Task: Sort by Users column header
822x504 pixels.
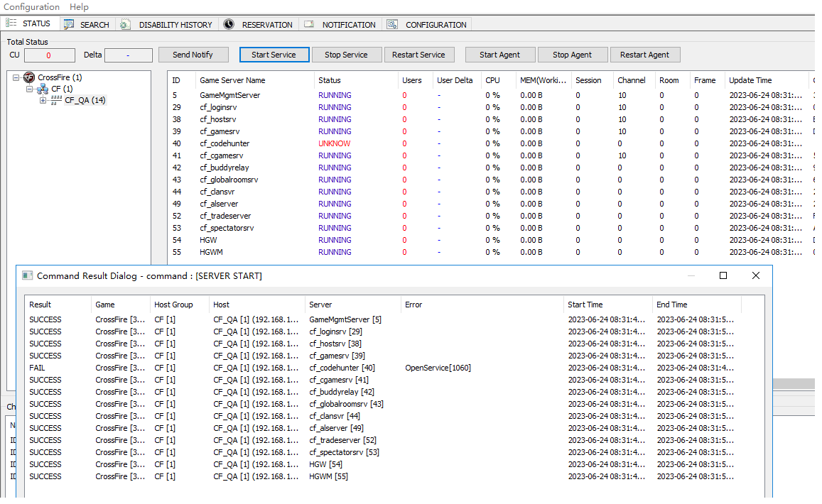Action: 415,80
